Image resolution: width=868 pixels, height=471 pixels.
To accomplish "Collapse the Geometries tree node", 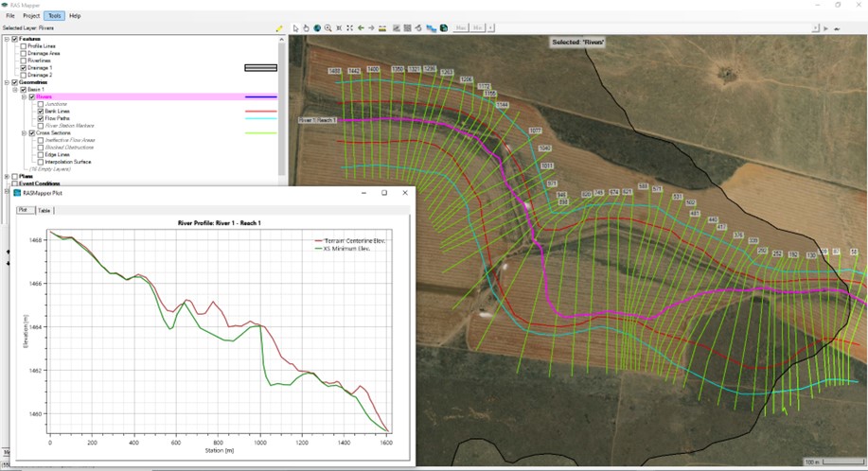I will [7, 82].
